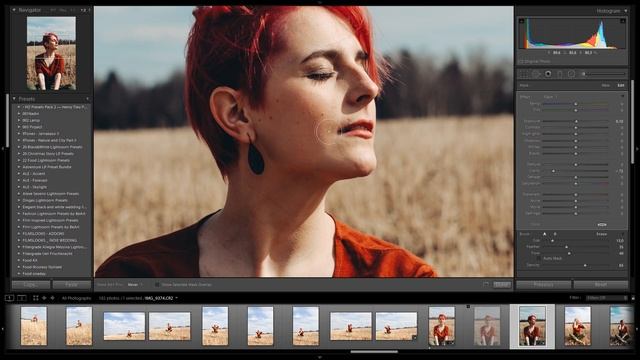640x360 pixels.
Task: Expand the ALE - Accent preset folder
Action: (19, 173)
